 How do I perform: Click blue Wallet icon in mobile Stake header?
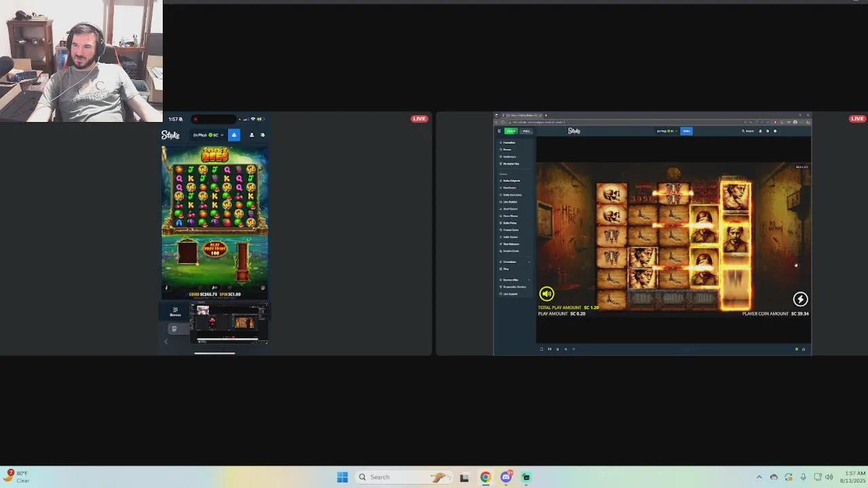click(x=234, y=135)
